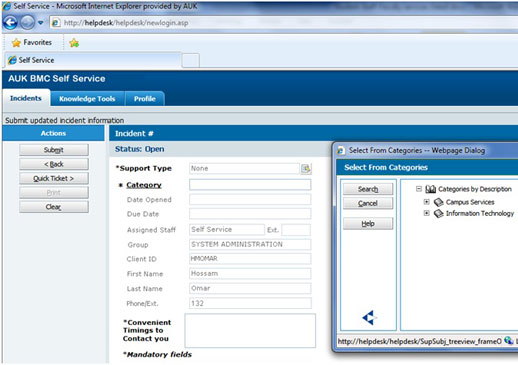Expand the Campus Services tree node
Image resolution: width=518 pixels, height=365 pixels.
(x=426, y=202)
